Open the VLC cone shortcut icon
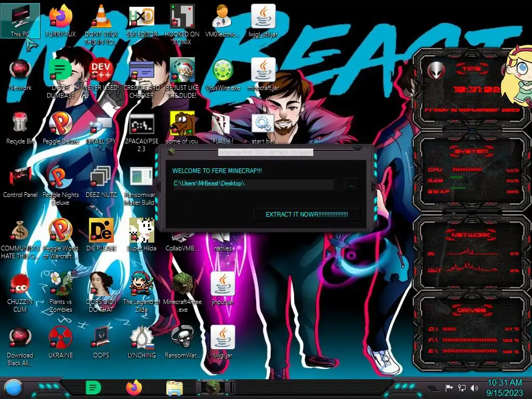 tap(101, 24)
